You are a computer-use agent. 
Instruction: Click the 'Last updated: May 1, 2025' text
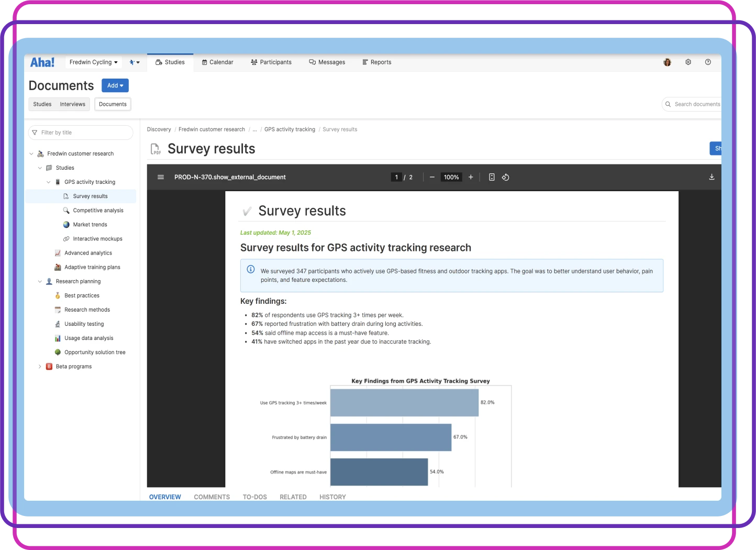click(275, 233)
